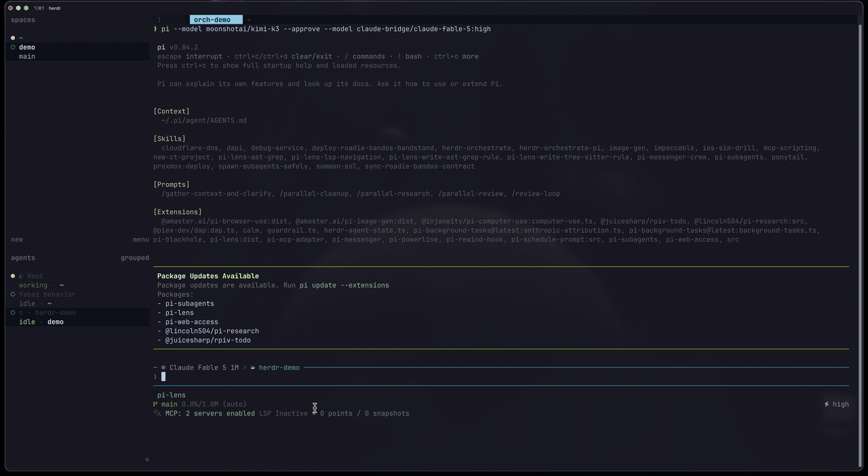Click the Claude Fable 5 1M model label
Image resolution: width=868 pixels, height=476 pixels.
[x=203, y=368]
